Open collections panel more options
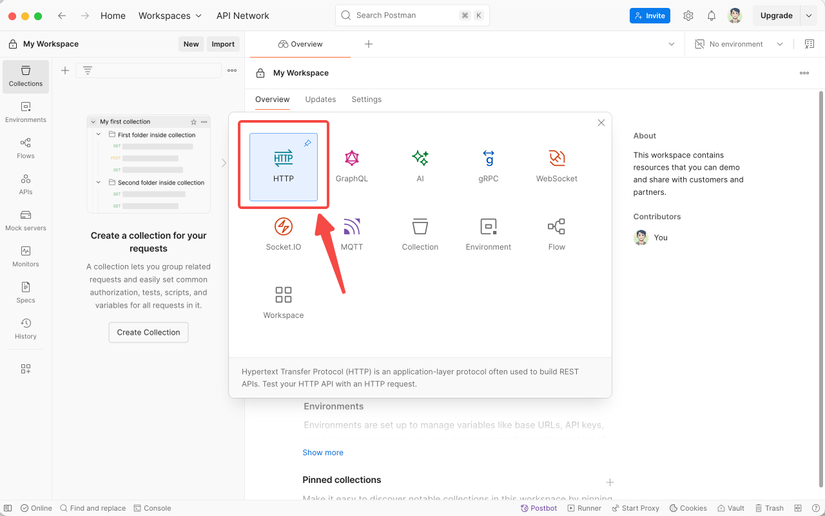 (x=232, y=70)
